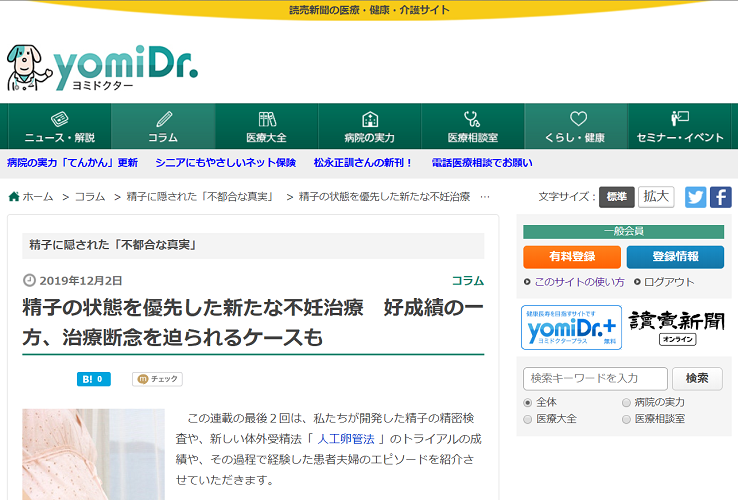Open the 人工卵管法 link in article
The image size is (738, 500).
[346, 439]
